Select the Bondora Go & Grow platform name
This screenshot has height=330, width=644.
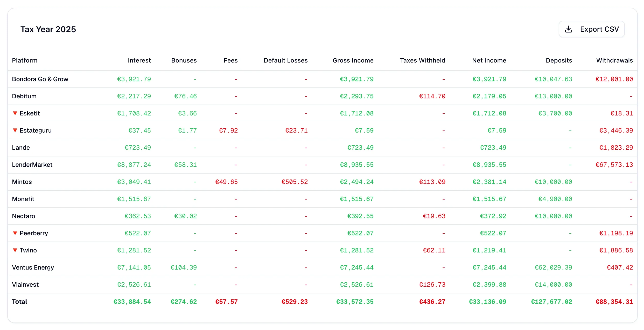tap(40, 79)
